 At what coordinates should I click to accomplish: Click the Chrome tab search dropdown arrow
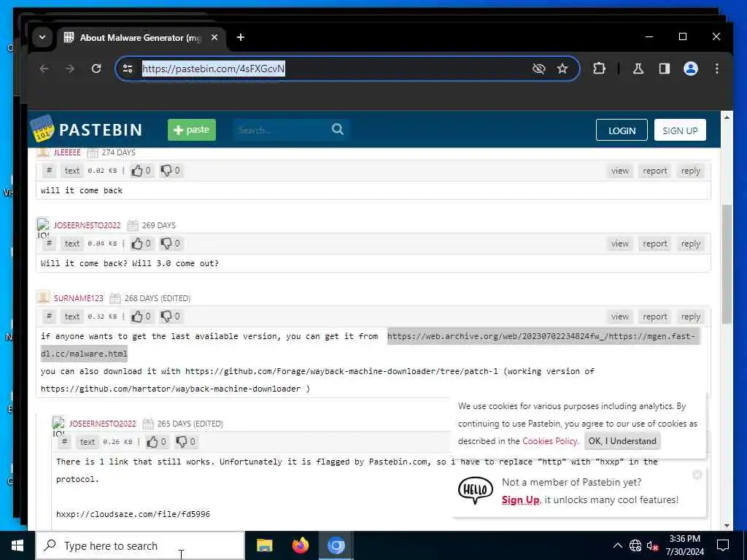coord(42,37)
